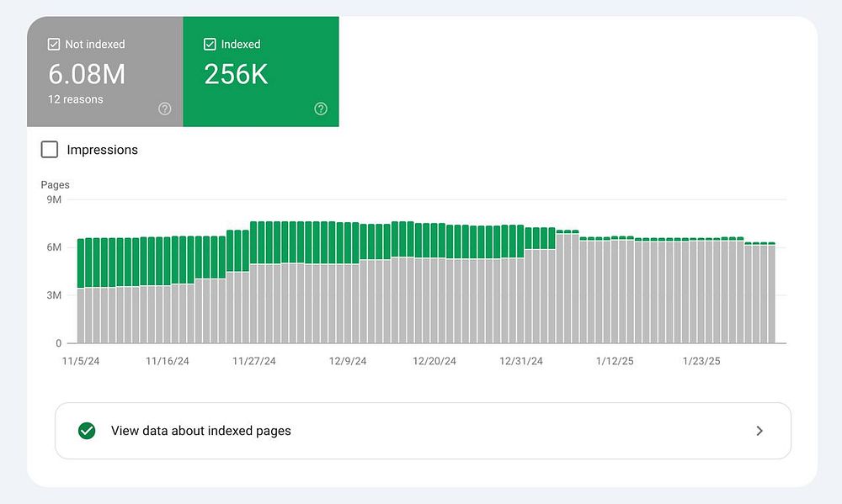Viewport: 842px width, 504px height.
Task: Click the 11/16/24 date label
Action: pyautogui.click(x=168, y=361)
